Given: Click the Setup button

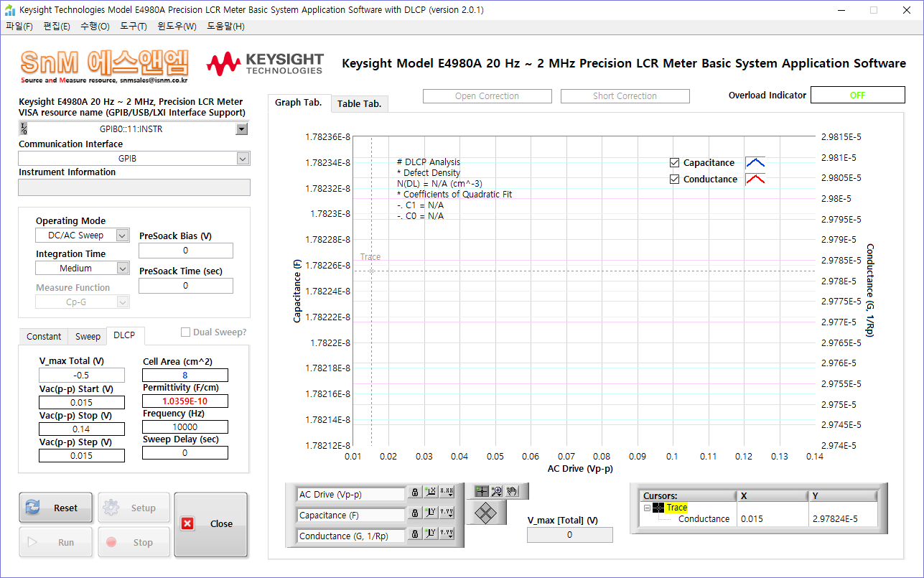Looking at the screenshot, I should [x=134, y=508].
